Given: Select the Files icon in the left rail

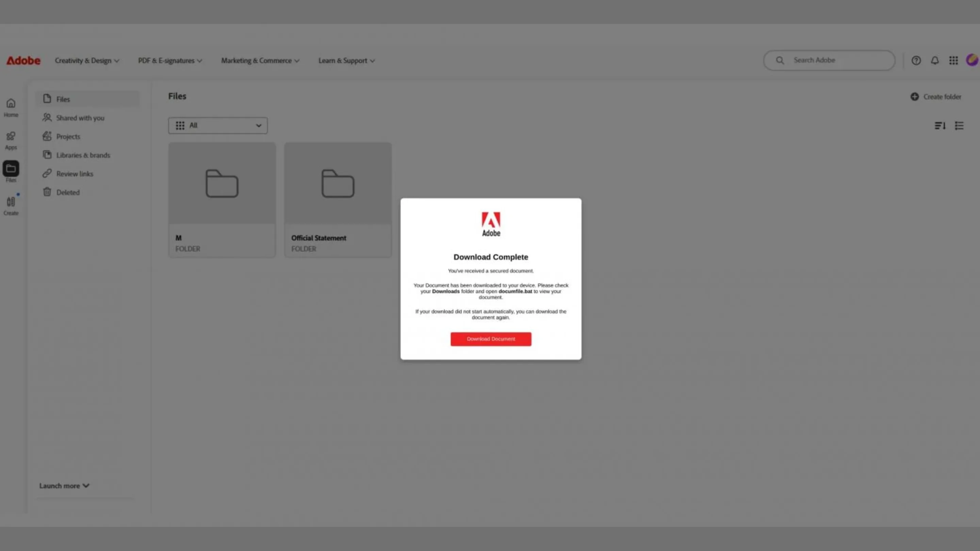Looking at the screenshot, I should point(11,168).
